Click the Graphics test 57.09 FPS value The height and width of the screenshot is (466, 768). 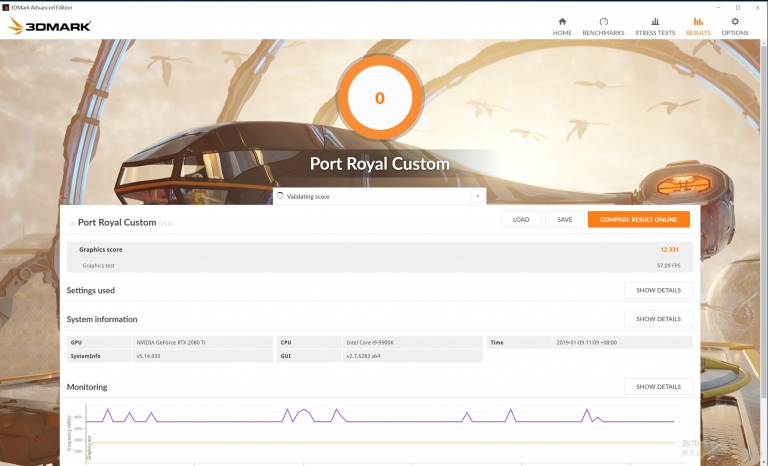669,266
